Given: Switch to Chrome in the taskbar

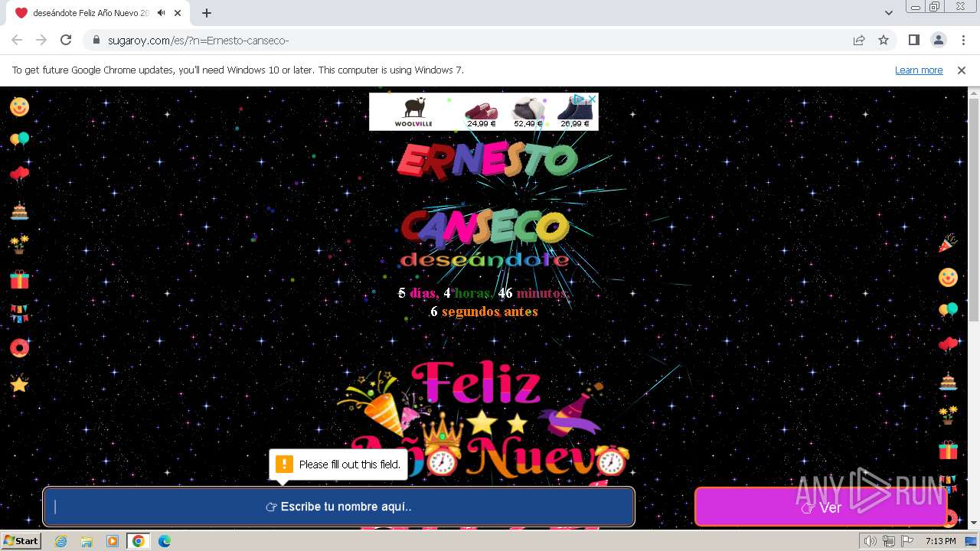Looking at the screenshot, I should pos(139,541).
